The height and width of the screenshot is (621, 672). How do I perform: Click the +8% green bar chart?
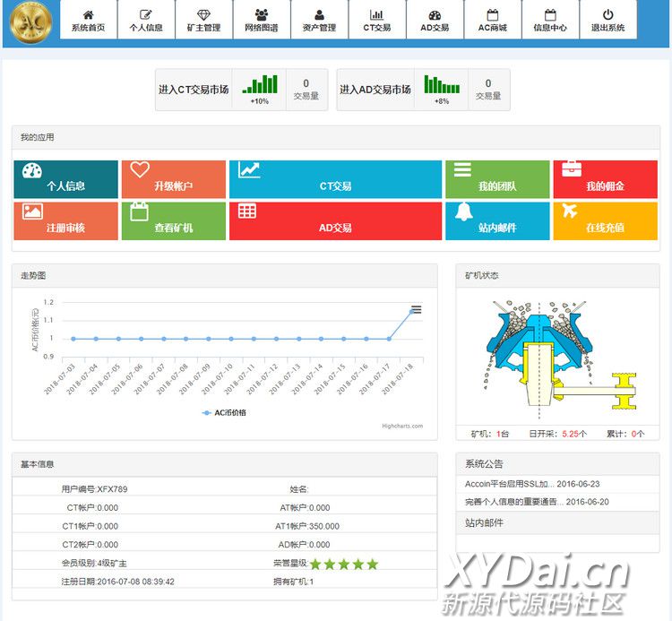click(442, 84)
